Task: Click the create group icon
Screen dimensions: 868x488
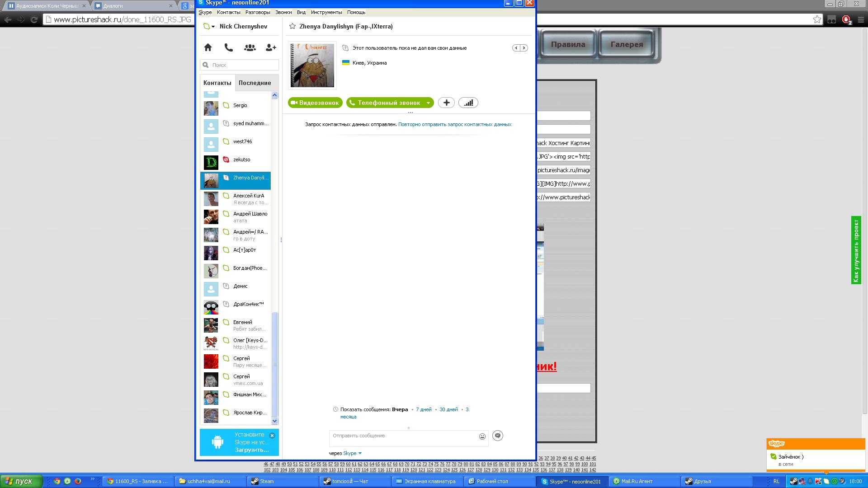Action: click(250, 47)
